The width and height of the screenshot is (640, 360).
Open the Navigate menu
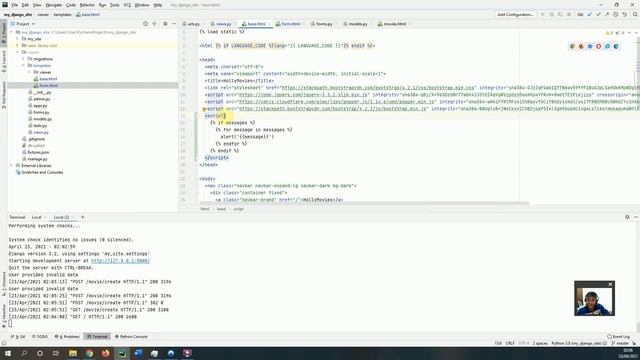click(53, 5)
